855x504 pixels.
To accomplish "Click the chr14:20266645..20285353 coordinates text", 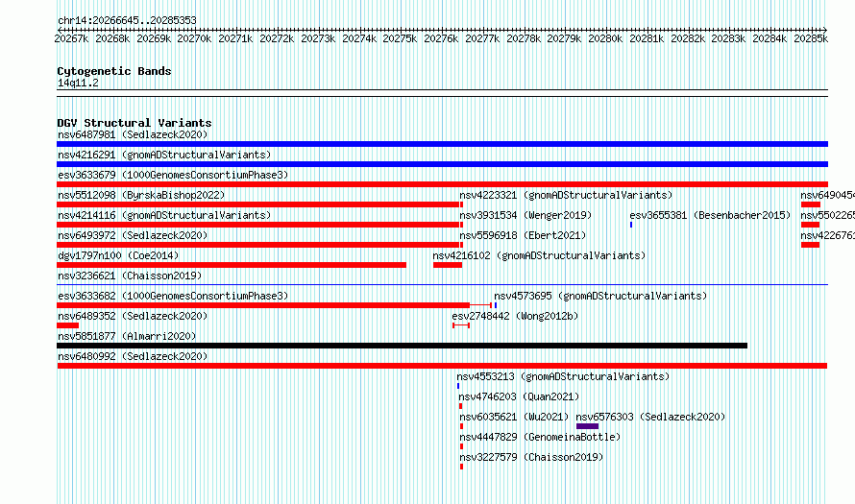I will point(127,20).
